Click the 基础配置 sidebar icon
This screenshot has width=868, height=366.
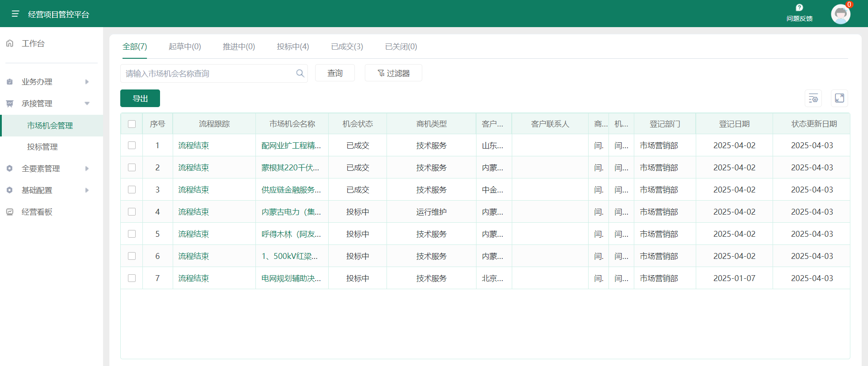pos(9,190)
